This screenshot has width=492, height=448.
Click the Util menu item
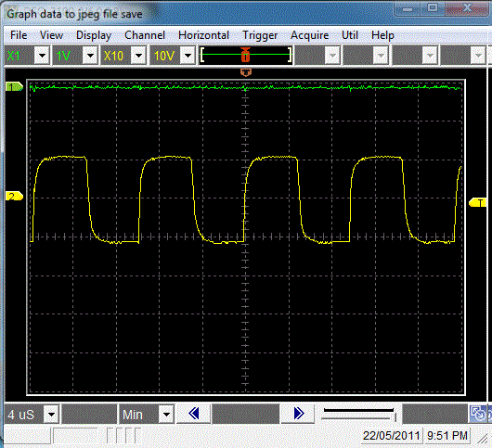coord(350,35)
